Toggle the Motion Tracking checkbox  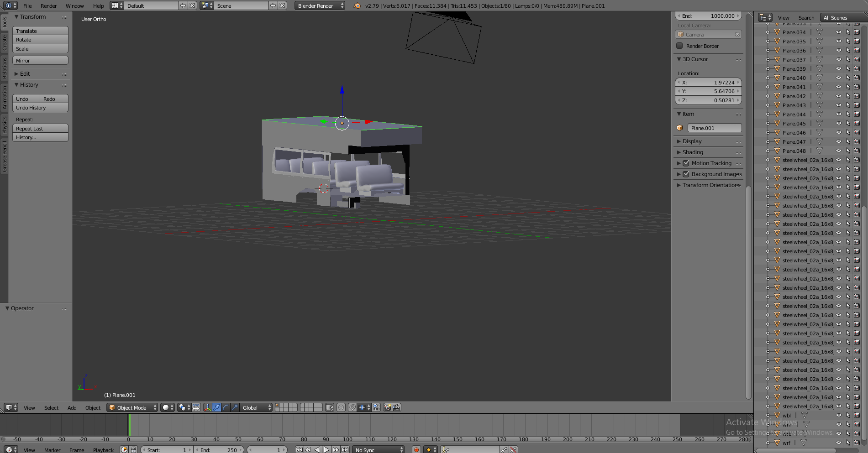tap(686, 163)
